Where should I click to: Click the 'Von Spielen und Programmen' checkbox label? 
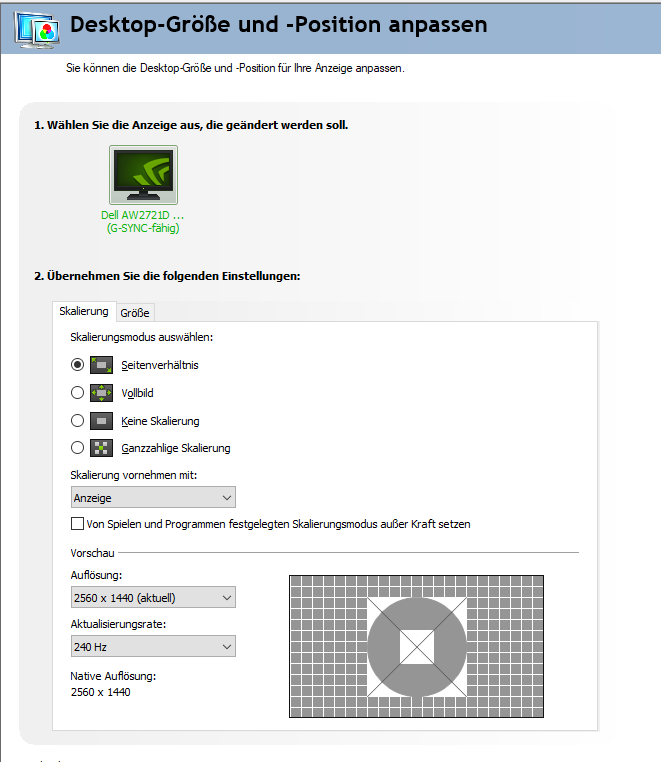(x=278, y=524)
